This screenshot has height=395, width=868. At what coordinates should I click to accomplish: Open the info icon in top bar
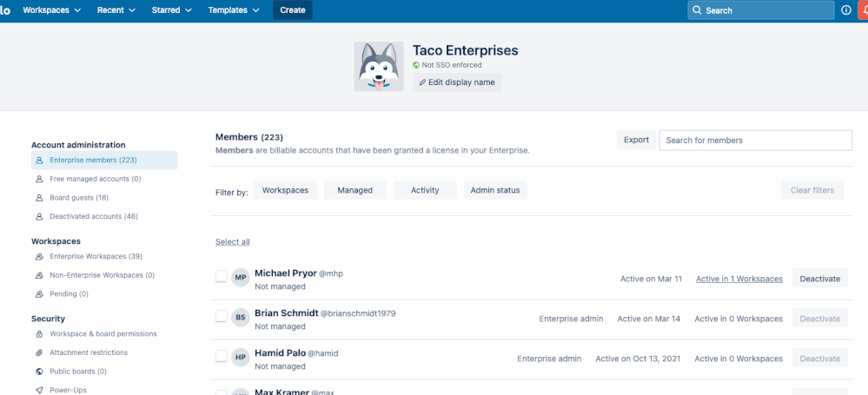click(846, 10)
